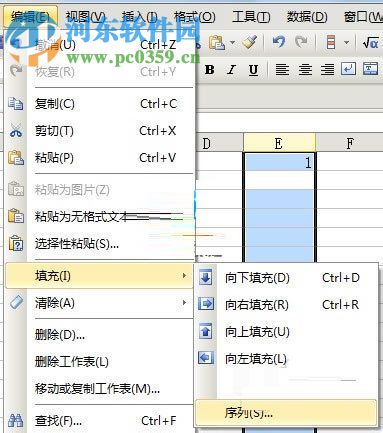The height and width of the screenshot is (433, 383).
Task: Click the wrap text icon
Action: coord(348,69)
